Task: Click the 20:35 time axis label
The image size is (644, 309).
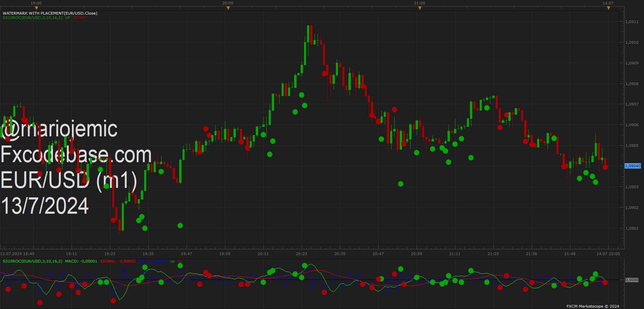Action: [x=340, y=254]
